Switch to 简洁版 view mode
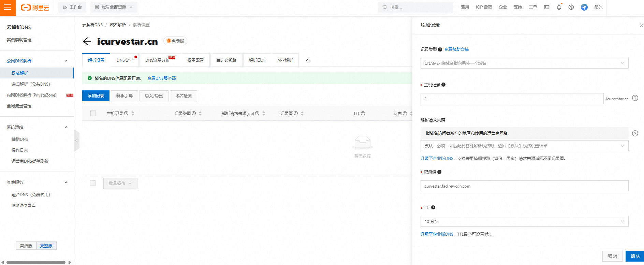The image size is (644, 265). [26, 246]
